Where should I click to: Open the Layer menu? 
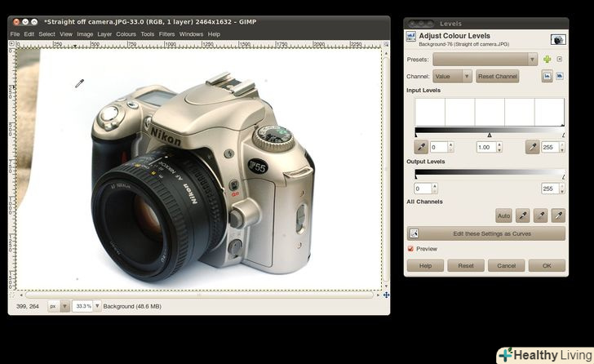[x=104, y=34]
